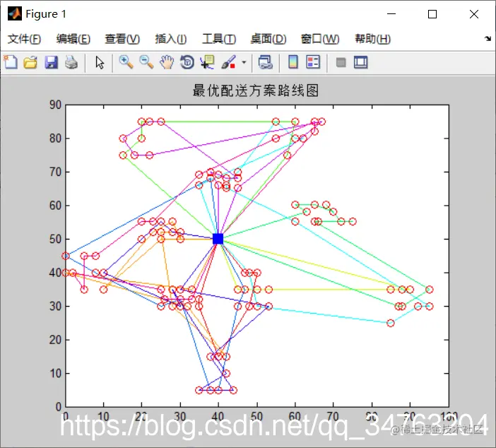Click the Show Plot Tools icon
496x448 pixels.
(x=360, y=62)
